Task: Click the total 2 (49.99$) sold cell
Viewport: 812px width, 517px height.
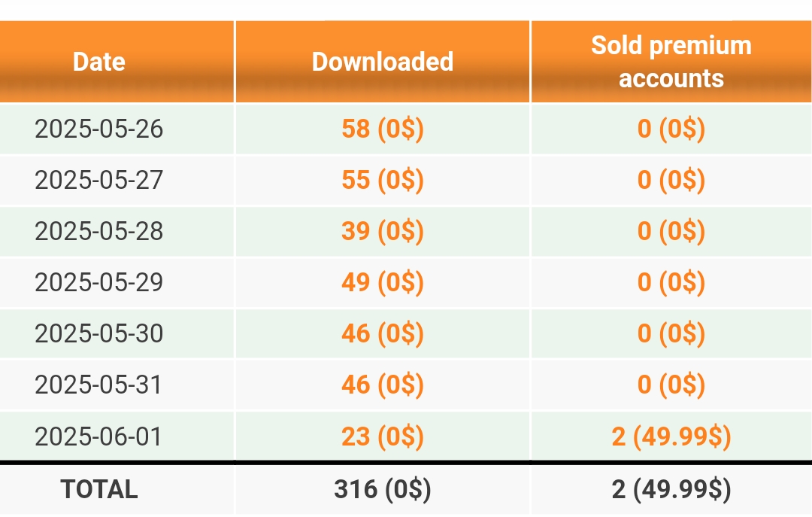Action: point(671,489)
